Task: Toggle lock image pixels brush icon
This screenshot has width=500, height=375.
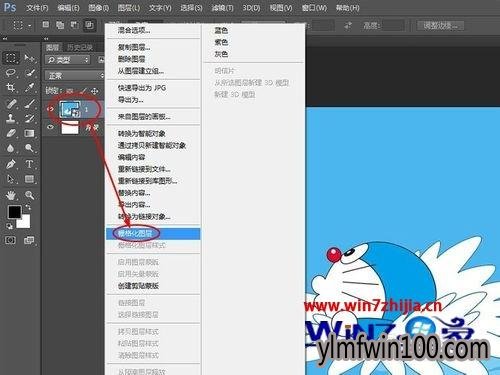Action: coord(83,90)
